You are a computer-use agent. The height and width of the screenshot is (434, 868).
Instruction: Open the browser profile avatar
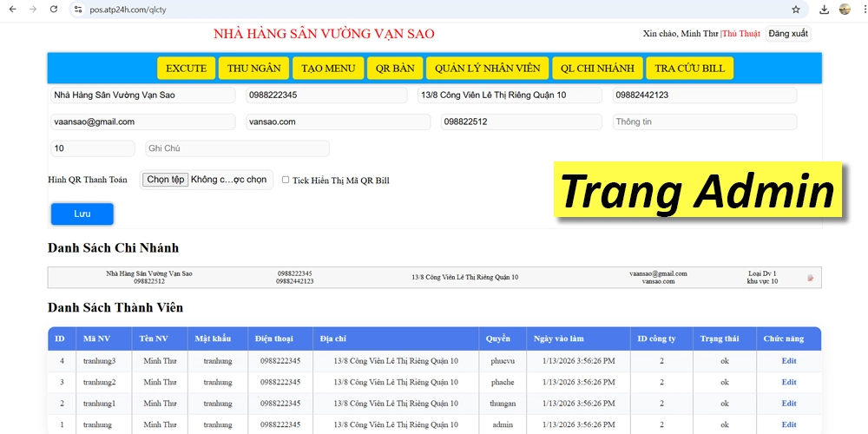point(845,10)
